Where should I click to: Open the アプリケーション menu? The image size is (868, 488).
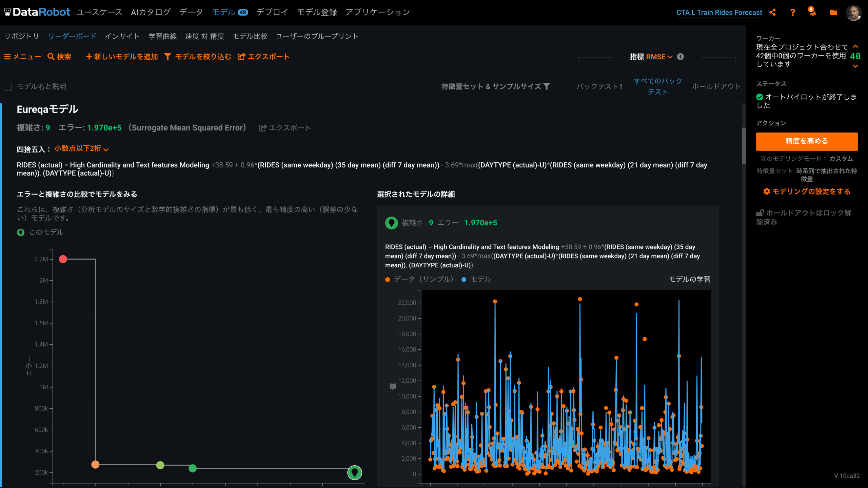click(x=378, y=12)
